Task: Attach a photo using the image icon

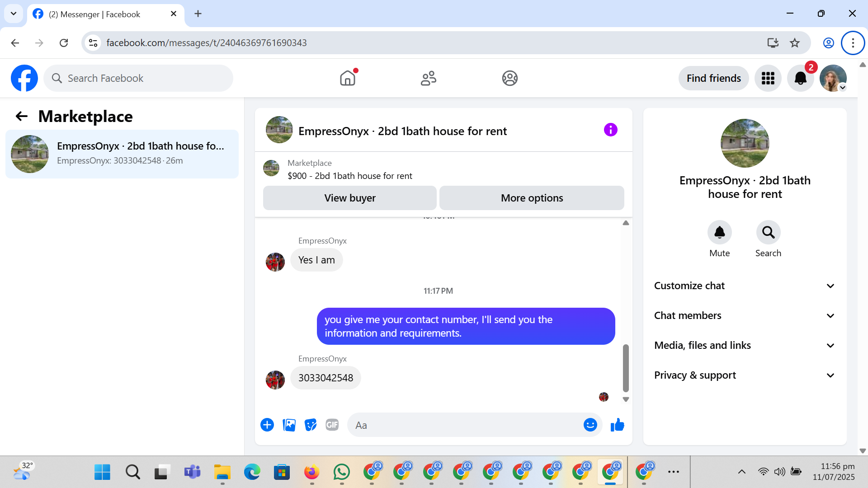Action: click(x=289, y=425)
